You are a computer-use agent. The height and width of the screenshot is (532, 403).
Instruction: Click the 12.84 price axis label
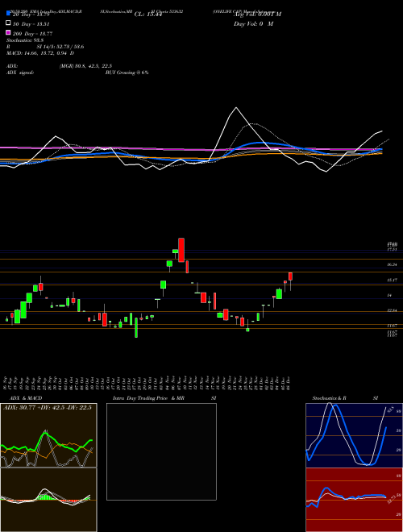[x=393, y=311]
